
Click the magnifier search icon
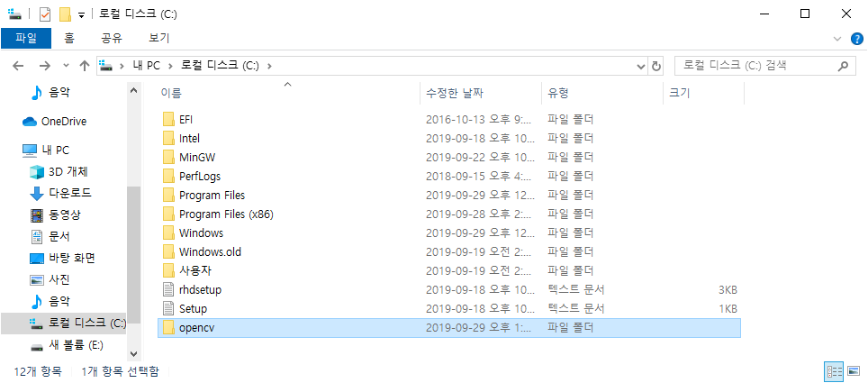843,66
